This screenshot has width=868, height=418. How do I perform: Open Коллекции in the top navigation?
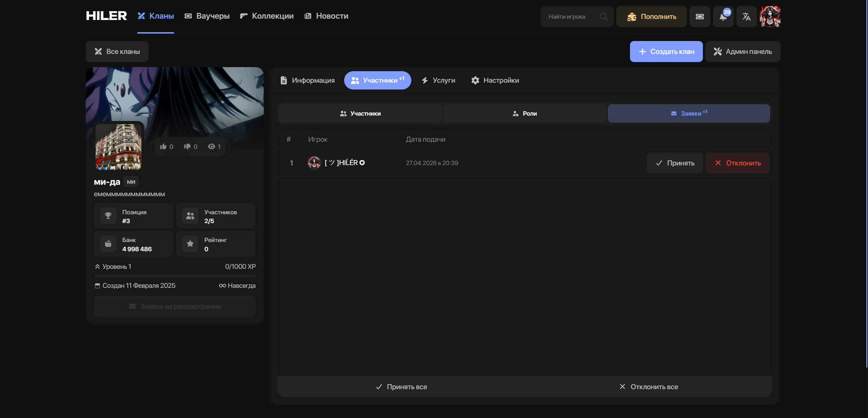click(267, 16)
